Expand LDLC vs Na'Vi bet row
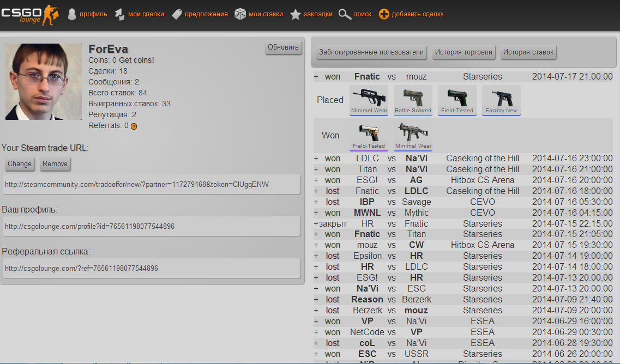The image size is (620, 364). (316, 159)
